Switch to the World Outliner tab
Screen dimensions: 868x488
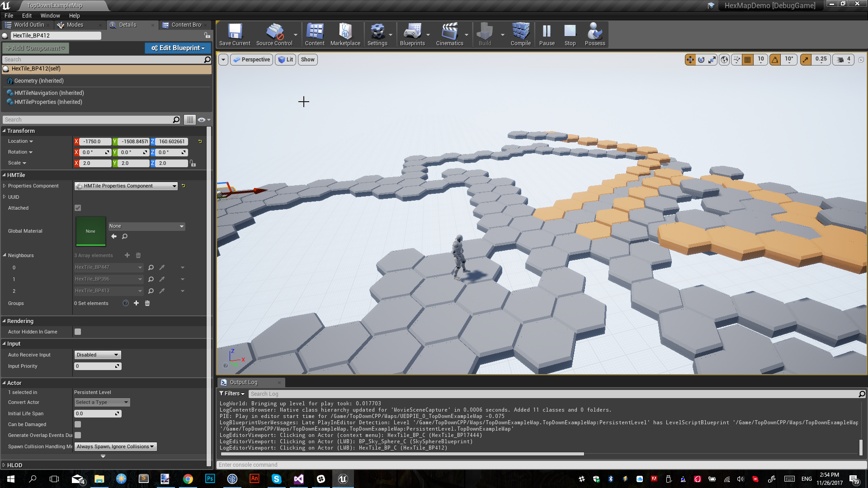27,25
